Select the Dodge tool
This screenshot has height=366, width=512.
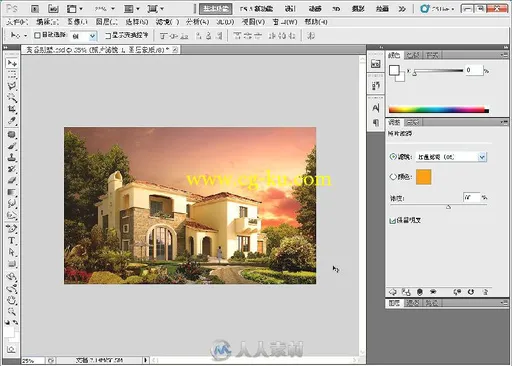click(x=12, y=215)
